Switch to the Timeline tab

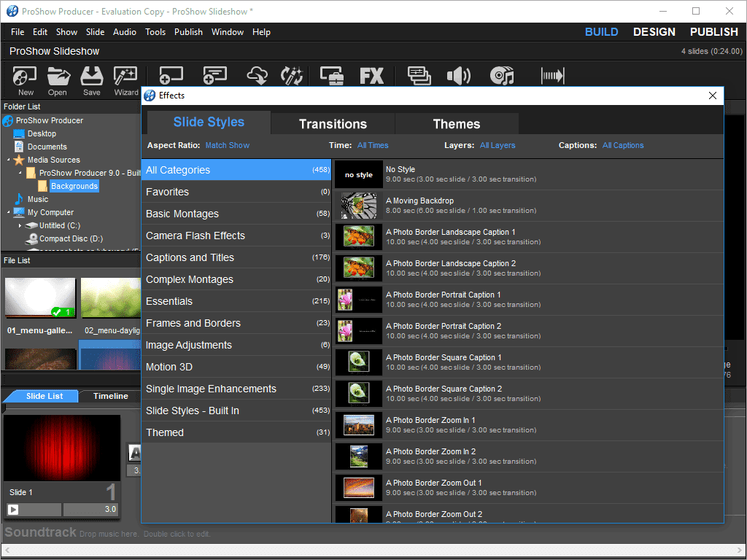click(111, 396)
